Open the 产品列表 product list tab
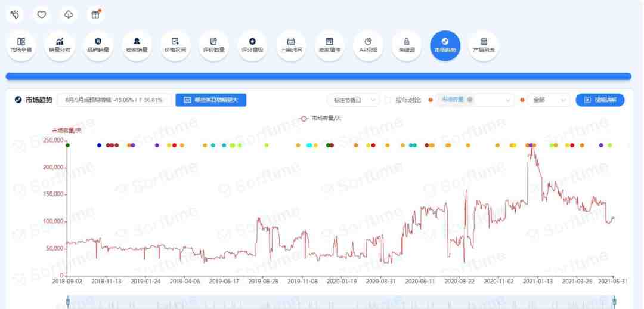Screen dimensions: 644x309 pyautogui.click(x=484, y=45)
